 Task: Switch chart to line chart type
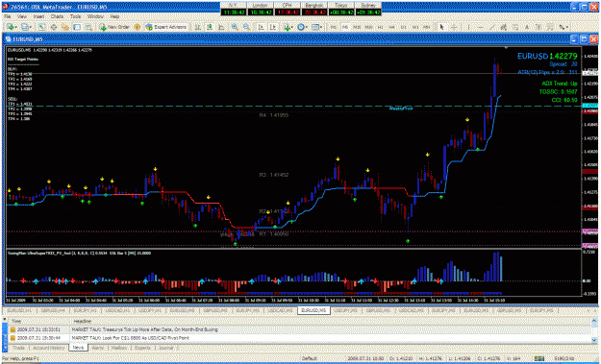tap(221, 27)
